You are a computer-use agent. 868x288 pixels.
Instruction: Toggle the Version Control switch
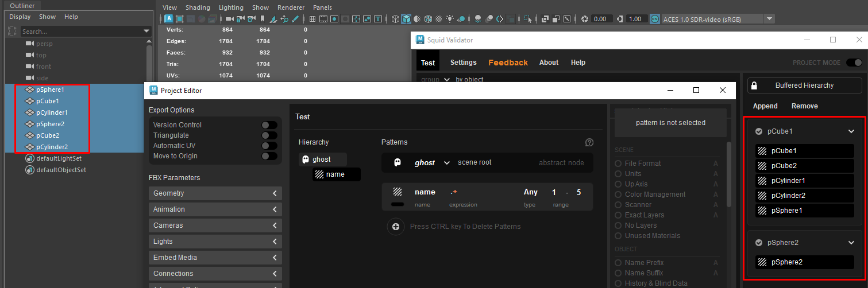tap(269, 125)
